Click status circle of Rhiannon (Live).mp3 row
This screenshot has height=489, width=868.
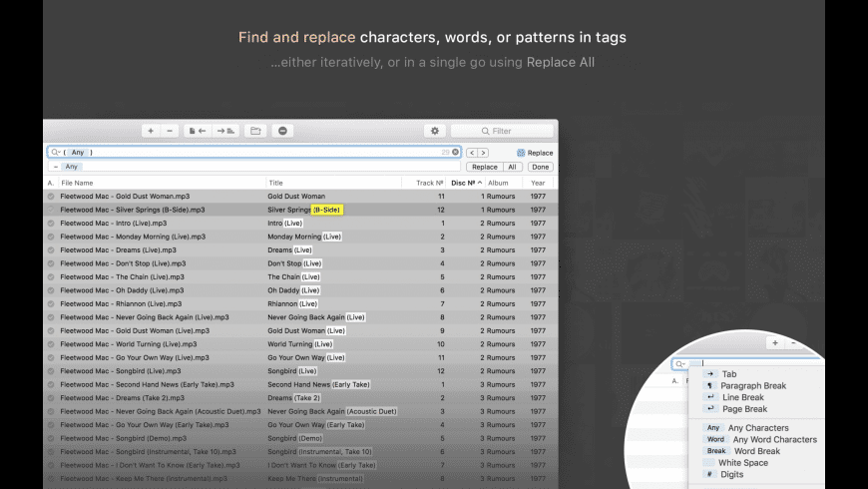click(51, 304)
